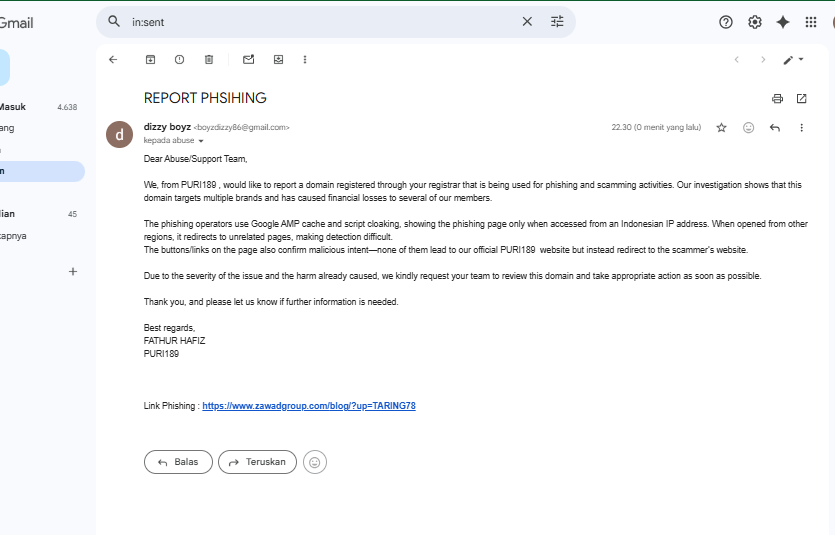Show advanced search filter options
This screenshot has width=835, height=535.
pyautogui.click(x=557, y=22)
